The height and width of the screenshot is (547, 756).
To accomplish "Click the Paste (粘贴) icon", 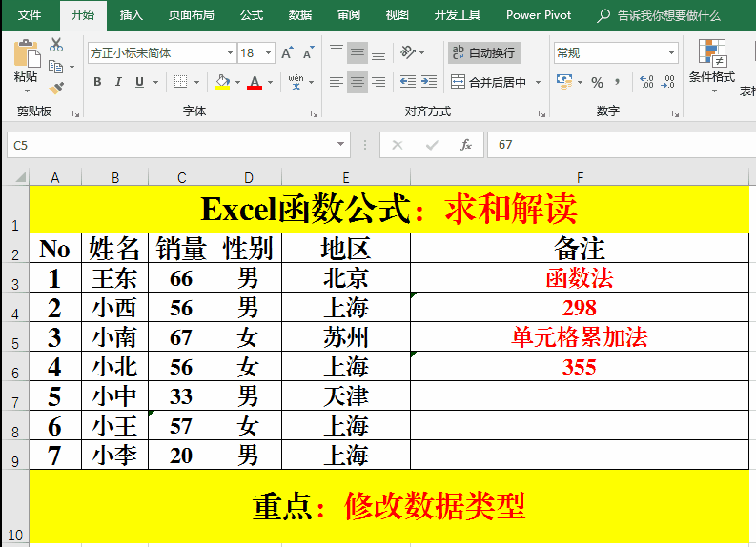I will [26, 59].
